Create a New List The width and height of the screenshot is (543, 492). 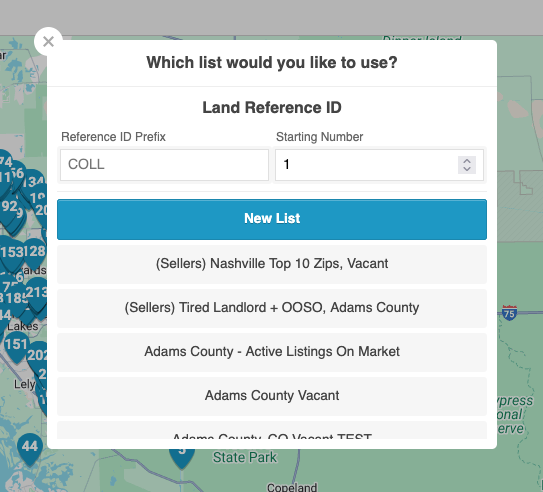tap(272, 219)
